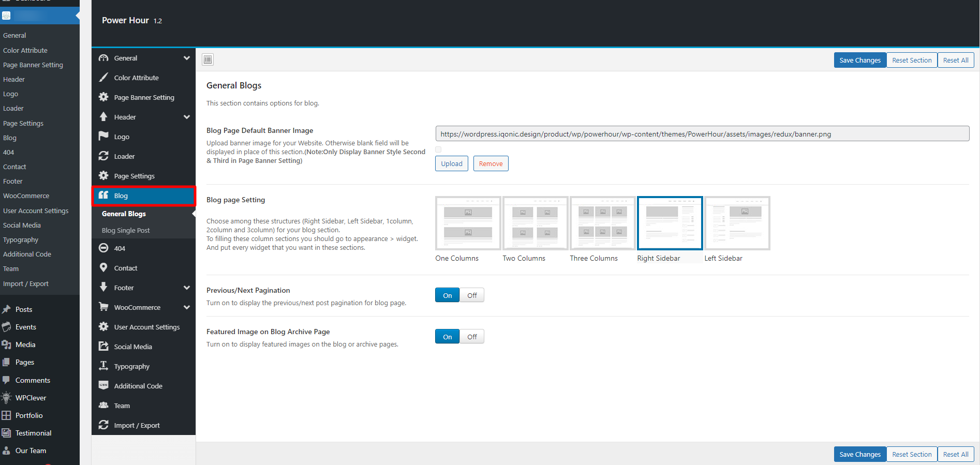The height and width of the screenshot is (465, 980).
Task: Expand the Footer section chevron
Action: pos(187,288)
